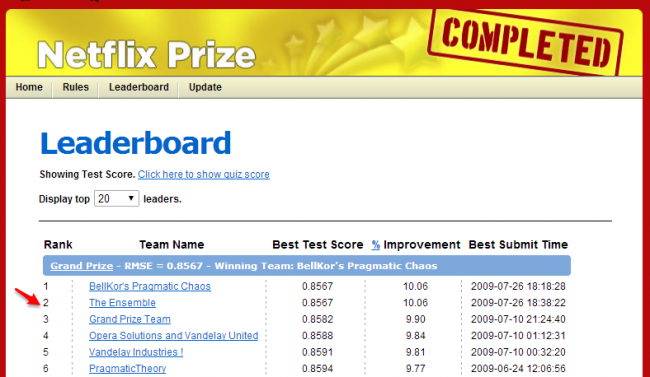Click the Best Test Score column header

point(318,245)
